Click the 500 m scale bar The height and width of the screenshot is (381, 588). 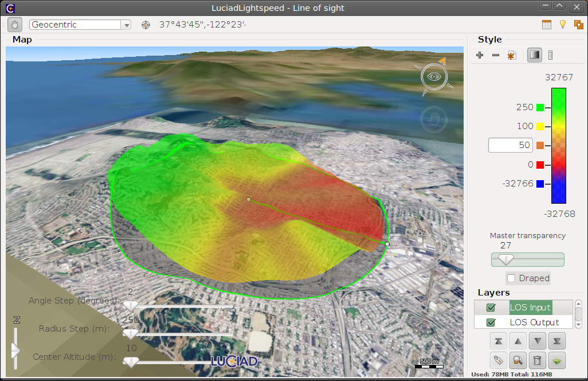[x=429, y=363]
